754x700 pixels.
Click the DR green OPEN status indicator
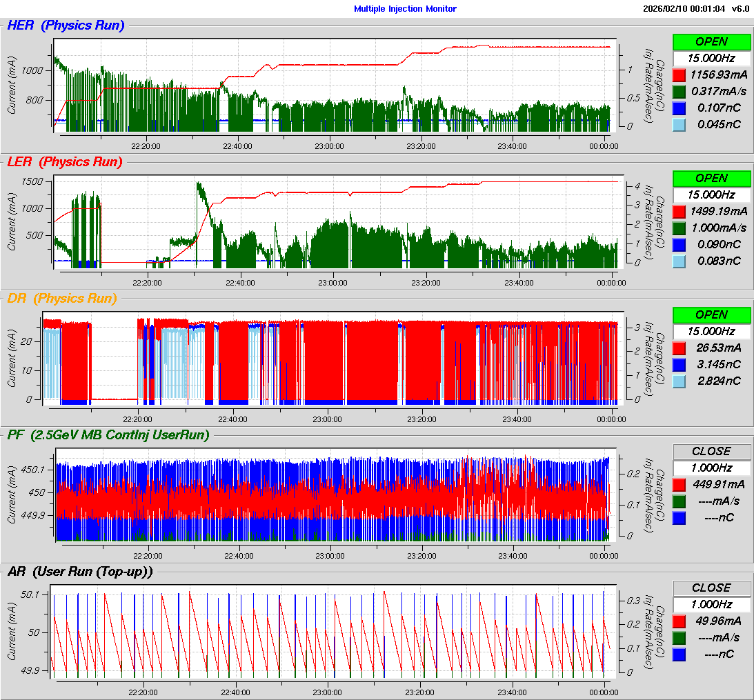point(711,314)
